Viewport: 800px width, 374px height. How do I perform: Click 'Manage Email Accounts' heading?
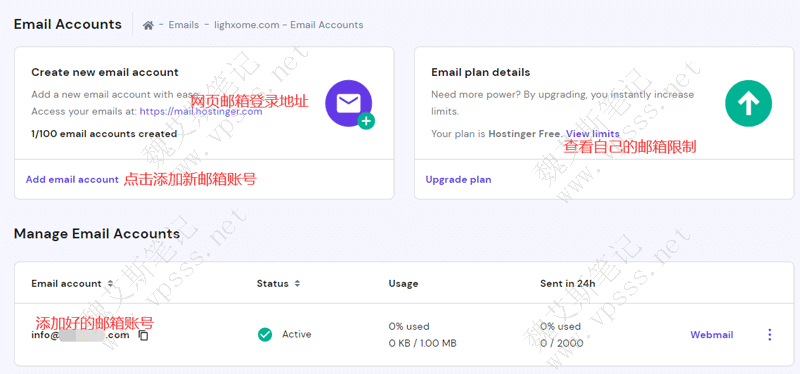(97, 234)
